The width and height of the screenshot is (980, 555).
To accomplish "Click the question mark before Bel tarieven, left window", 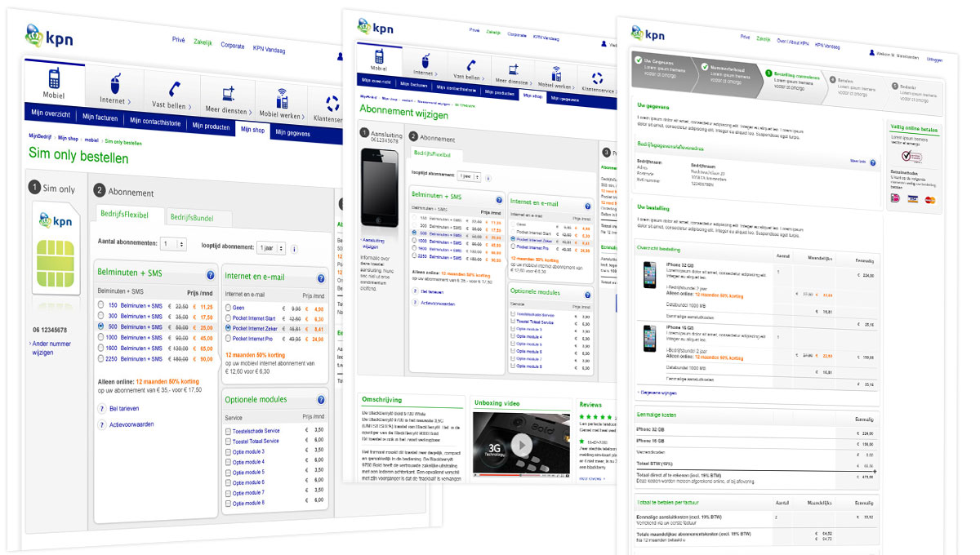I will tap(102, 409).
